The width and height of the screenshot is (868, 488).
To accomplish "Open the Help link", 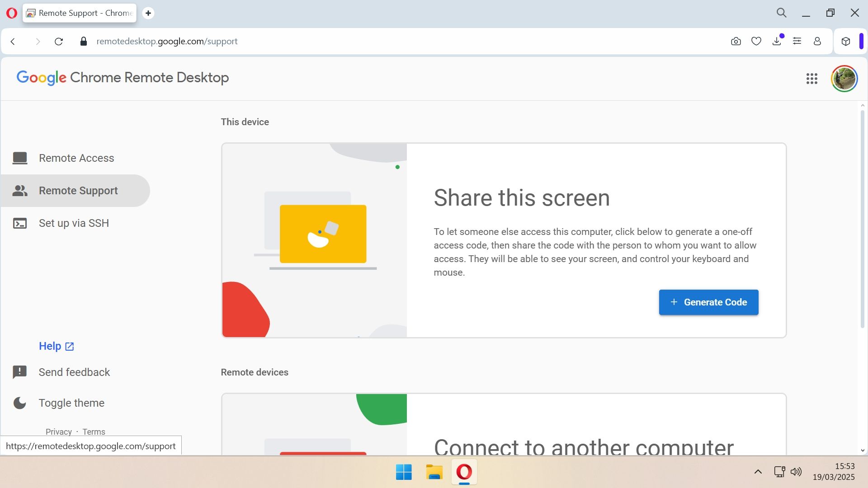I will pyautogui.click(x=50, y=346).
